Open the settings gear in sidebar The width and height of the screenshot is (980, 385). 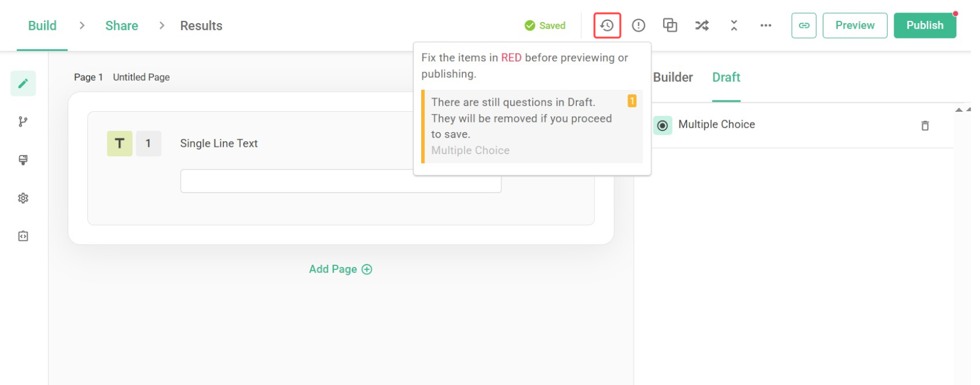tap(23, 198)
